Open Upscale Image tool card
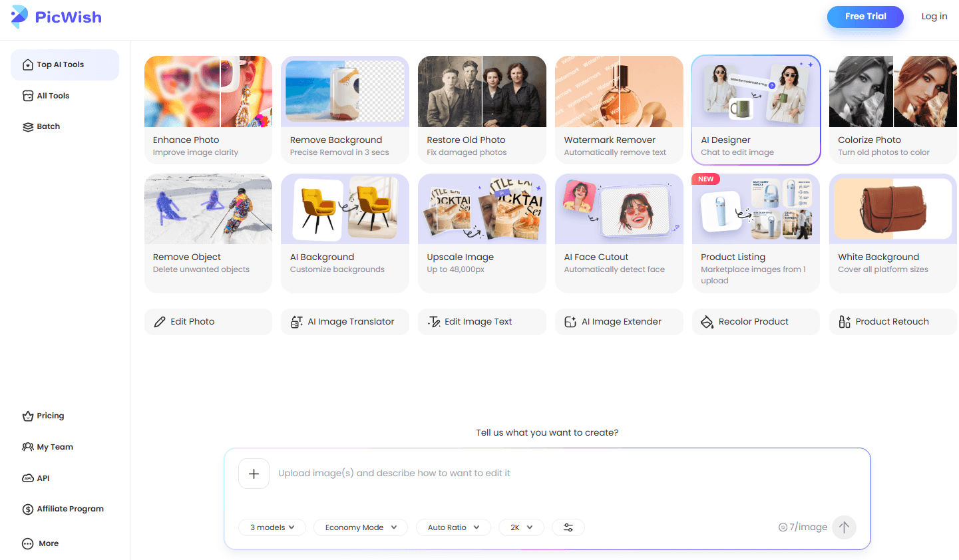Screen dimensions: 959x560 [x=482, y=233]
